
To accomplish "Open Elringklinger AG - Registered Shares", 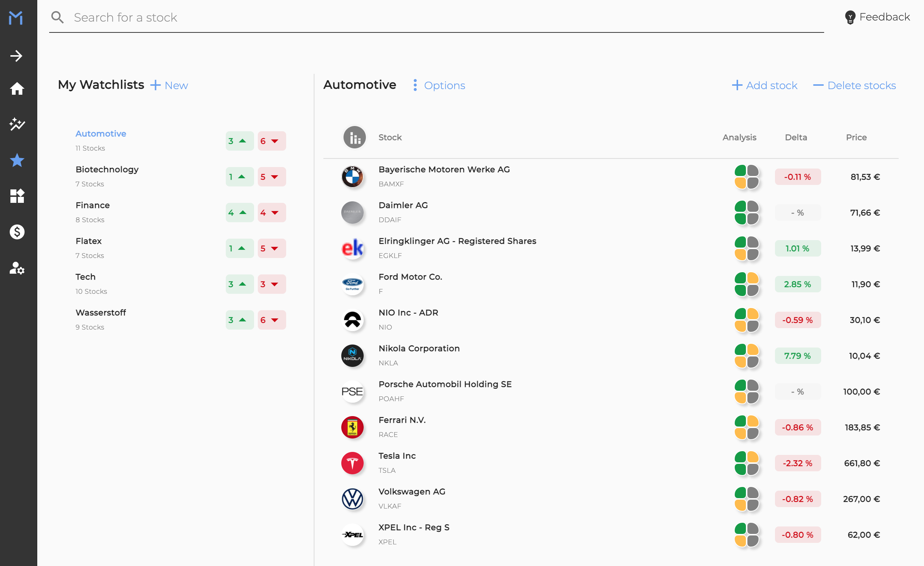I will (611, 248).
